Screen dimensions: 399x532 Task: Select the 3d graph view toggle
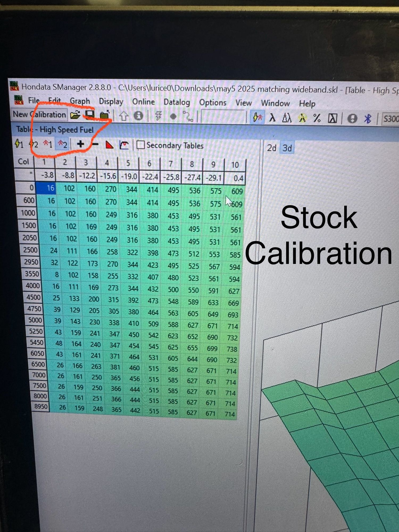click(287, 148)
